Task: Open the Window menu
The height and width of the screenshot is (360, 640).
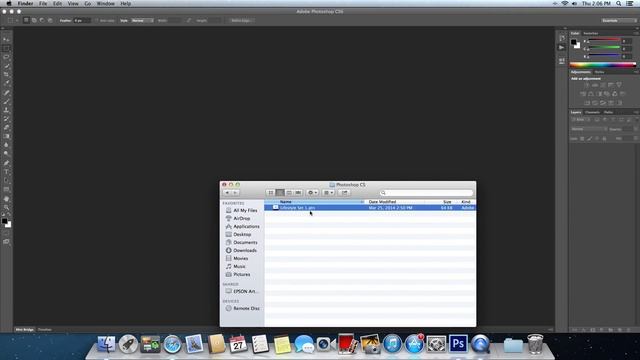Action: coord(105,3)
